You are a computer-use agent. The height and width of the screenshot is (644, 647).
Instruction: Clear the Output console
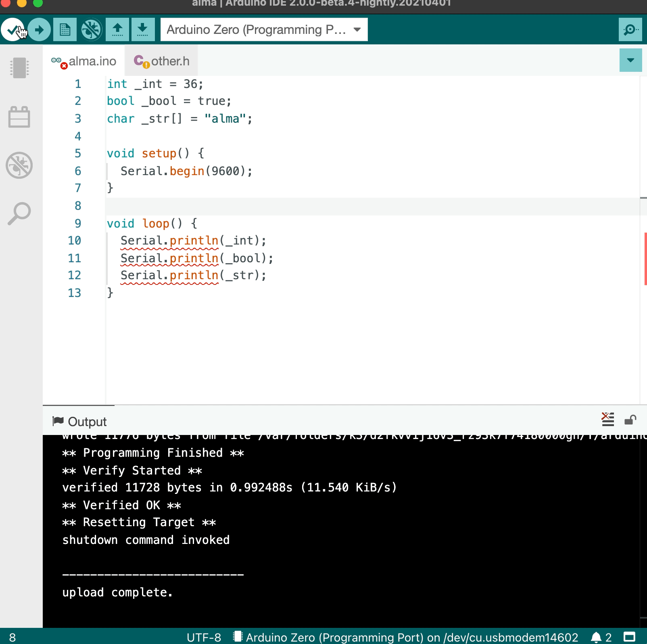tap(607, 420)
